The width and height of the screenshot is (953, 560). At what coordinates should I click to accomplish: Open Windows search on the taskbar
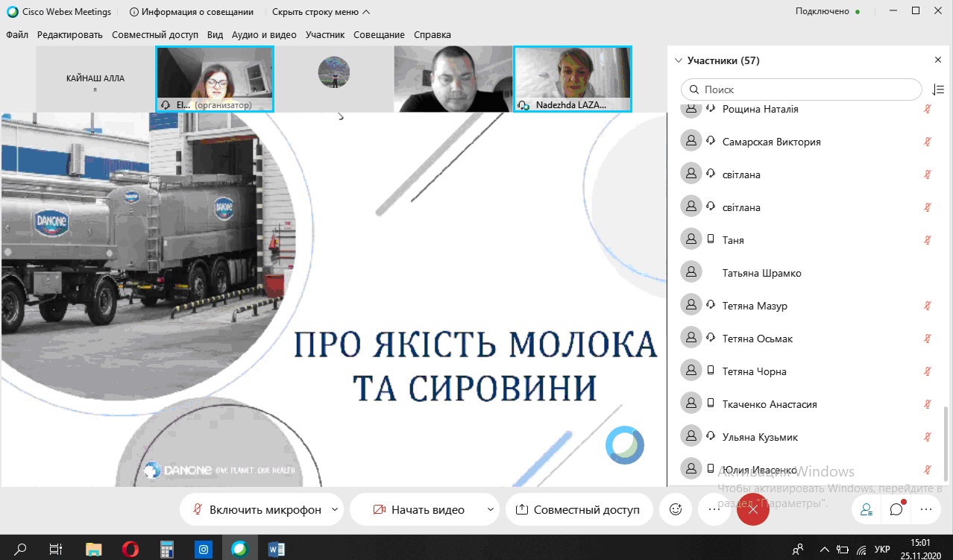21,550
